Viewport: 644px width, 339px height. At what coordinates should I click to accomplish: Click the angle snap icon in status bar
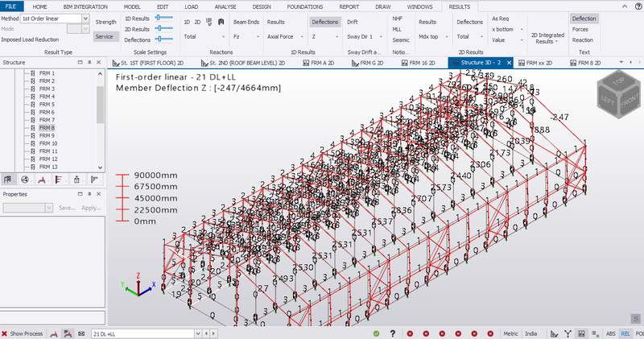click(555, 333)
